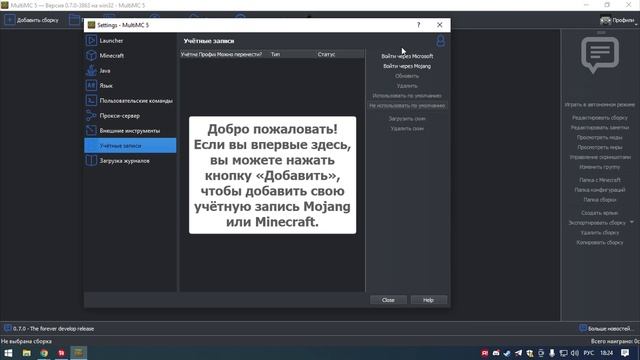The width and height of the screenshot is (640, 360).
Task: Open File Explorer from taskbar
Action: click(x=27, y=353)
